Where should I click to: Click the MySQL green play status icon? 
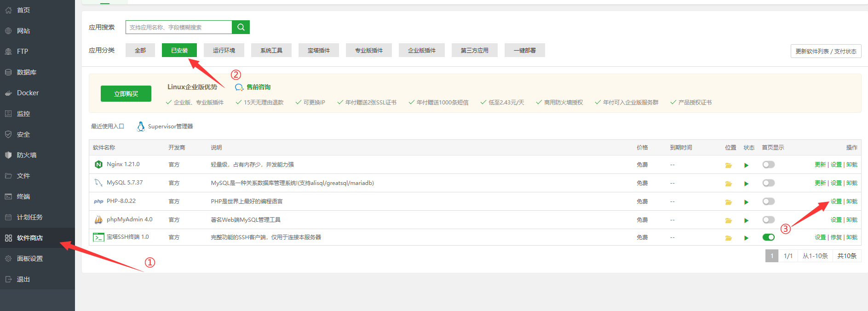click(746, 184)
